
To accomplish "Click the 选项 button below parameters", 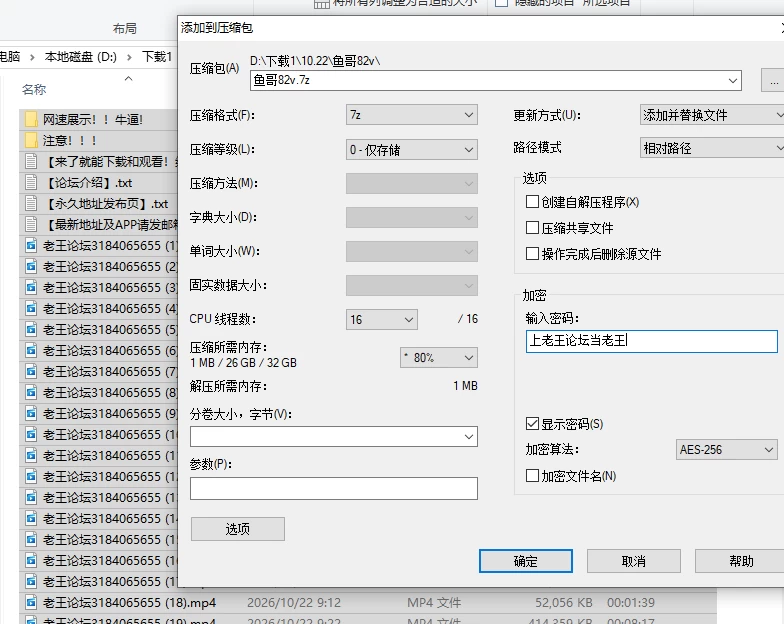I will click(x=238, y=529).
